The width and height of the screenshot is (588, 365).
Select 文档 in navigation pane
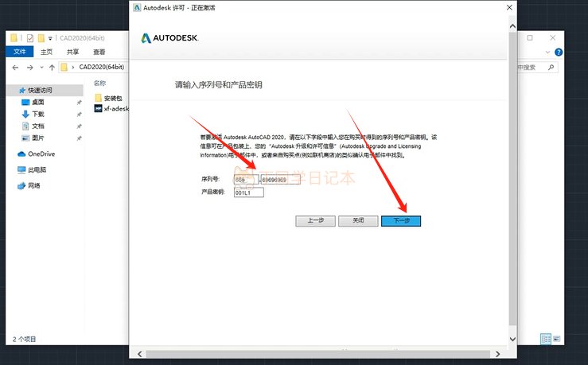point(38,126)
